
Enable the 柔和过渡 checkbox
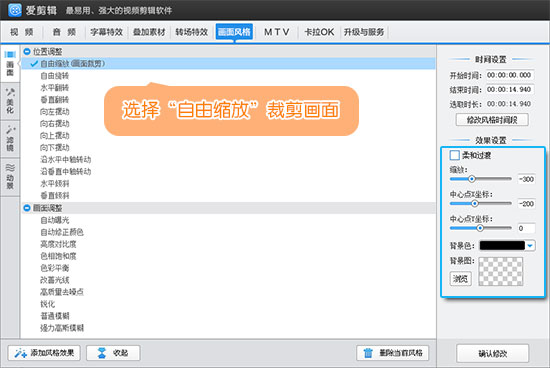click(455, 155)
